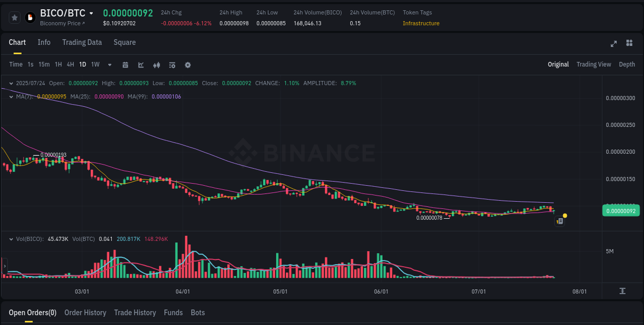Switch chart interval to 4H
644x325 pixels.
[x=70, y=64]
